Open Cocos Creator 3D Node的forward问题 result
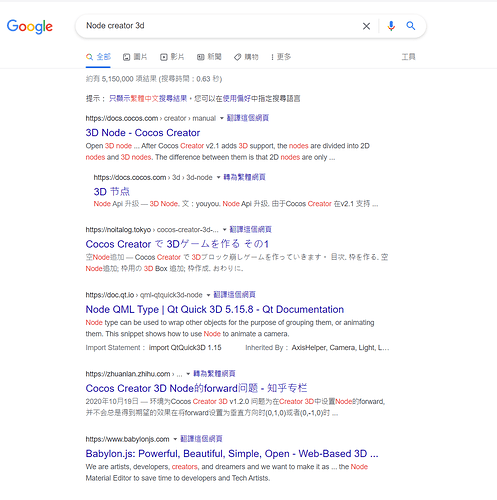Viewport: 497px width, 500px height. (196, 388)
